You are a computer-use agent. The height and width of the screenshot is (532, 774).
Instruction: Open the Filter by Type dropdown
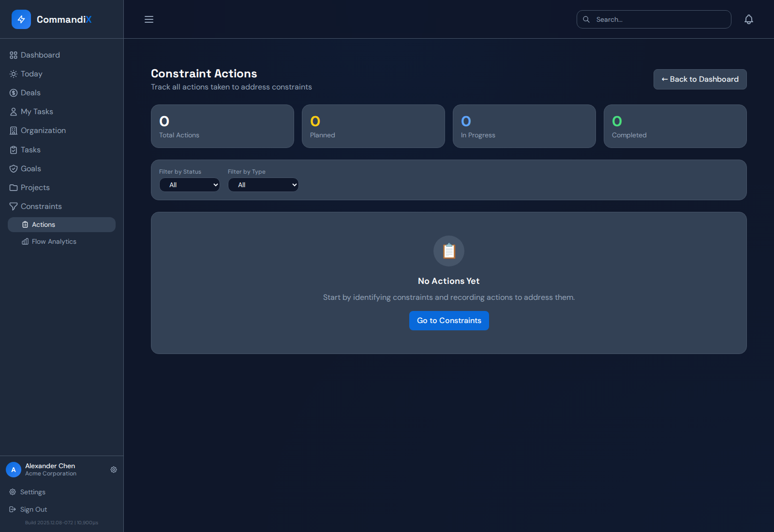[x=263, y=185]
